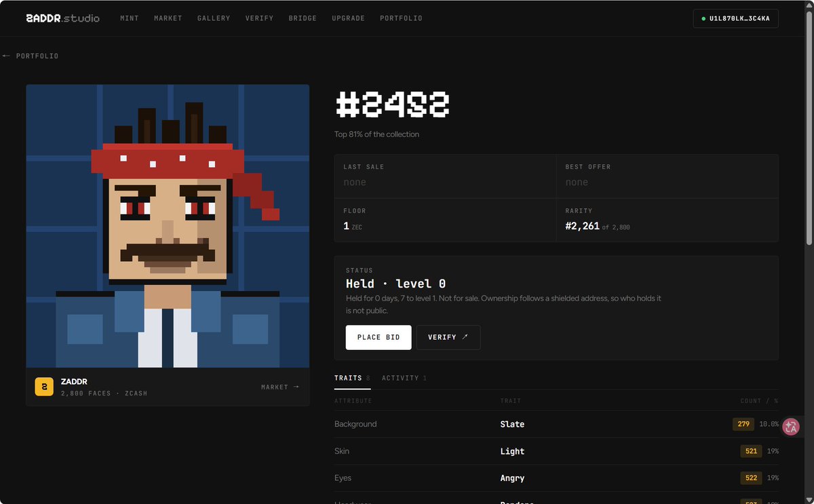Follow the MARKET → link under artwork
814x504 pixels.
280,387
